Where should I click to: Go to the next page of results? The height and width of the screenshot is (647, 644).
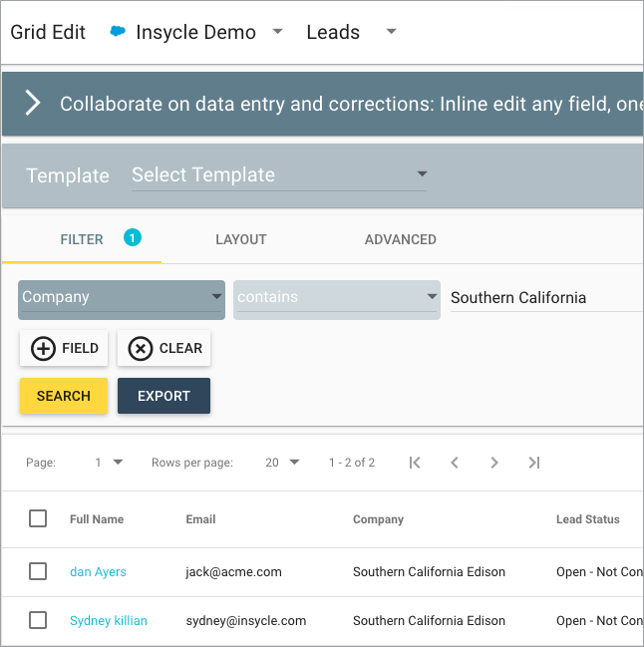click(494, 463)
